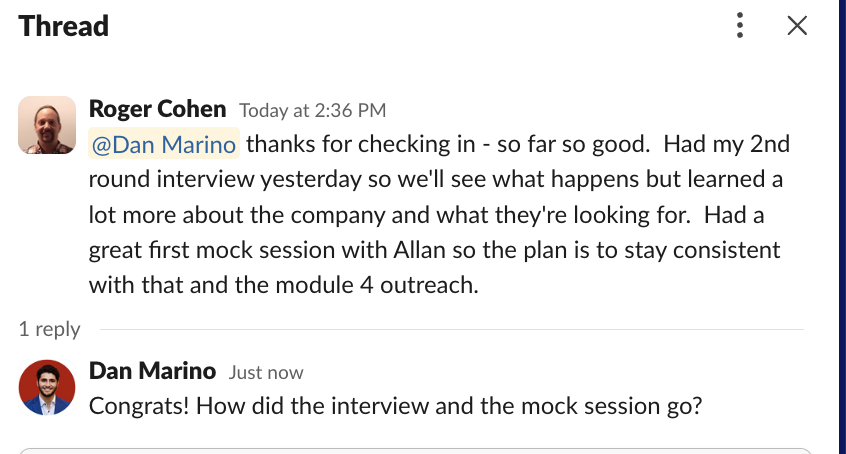Click the Thread header title
846x454 pixels.
[64, 26]
